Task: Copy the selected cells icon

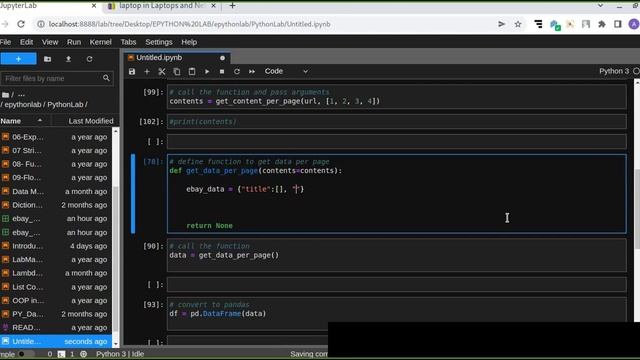Action: pyautogui.click(x=177, y=71)
